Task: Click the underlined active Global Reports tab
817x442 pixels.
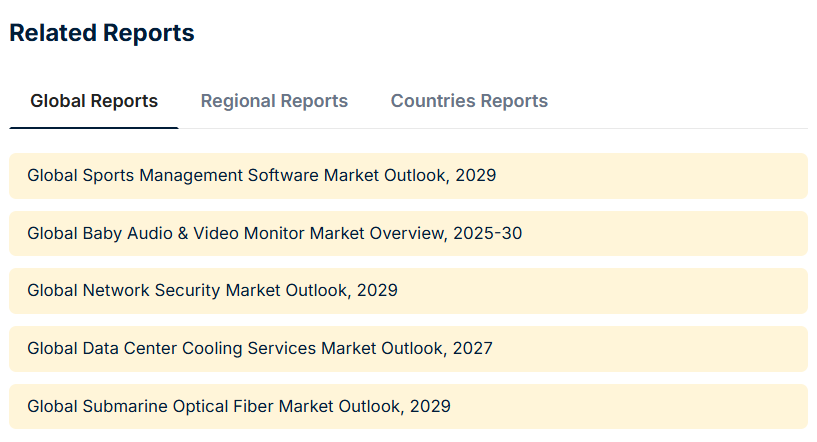Action: (94, 101)
